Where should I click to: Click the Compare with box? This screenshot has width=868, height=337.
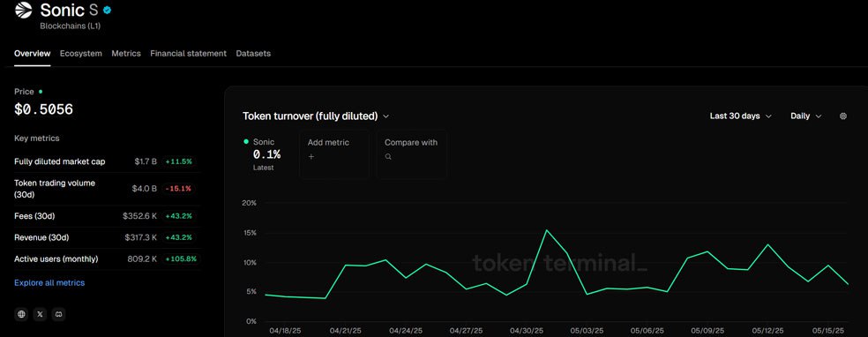[411, 155]
